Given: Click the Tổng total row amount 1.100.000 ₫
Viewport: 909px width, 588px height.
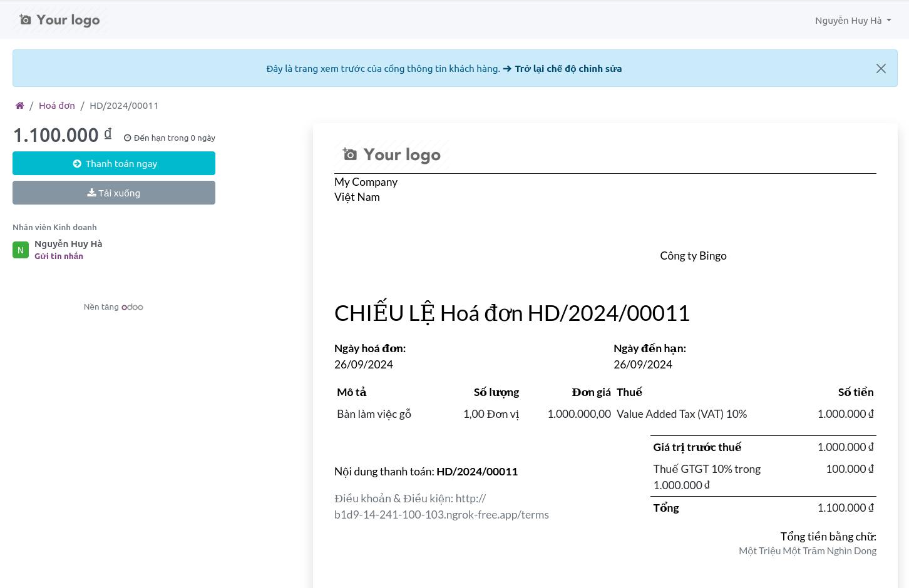Looking at the screenshot, I should 845,508.
